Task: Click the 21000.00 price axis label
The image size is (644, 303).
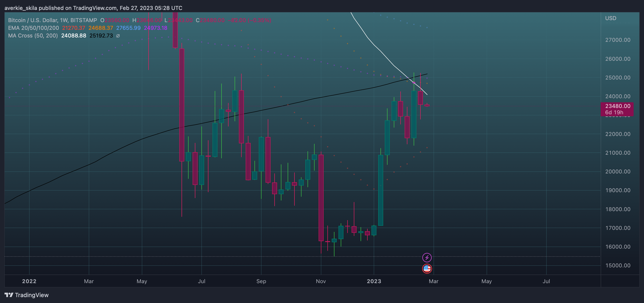Action: click(618, 153)
